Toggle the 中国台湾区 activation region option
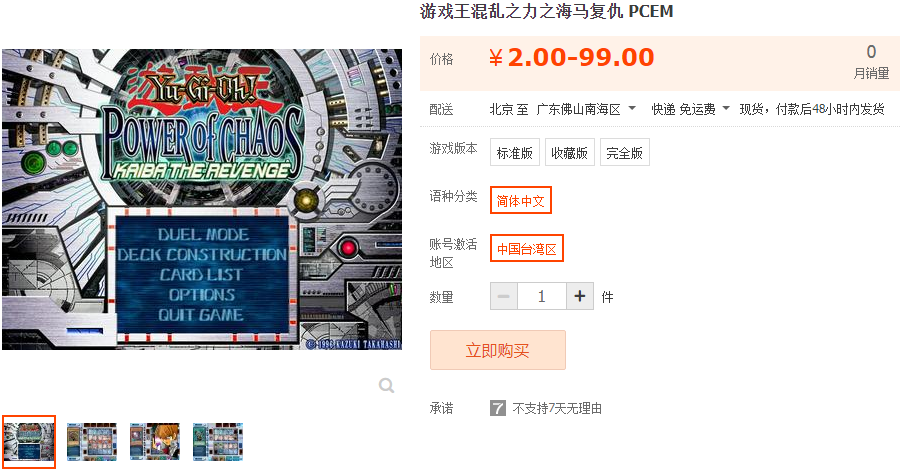 [x=526, y=248]
